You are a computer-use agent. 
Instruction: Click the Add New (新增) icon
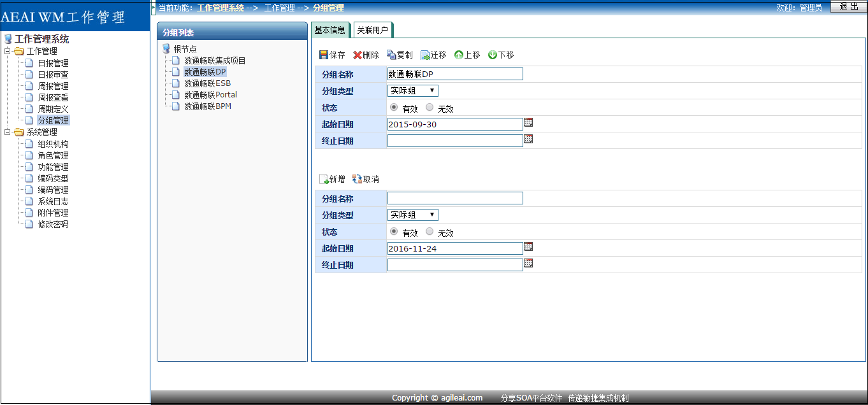[324, 180]
